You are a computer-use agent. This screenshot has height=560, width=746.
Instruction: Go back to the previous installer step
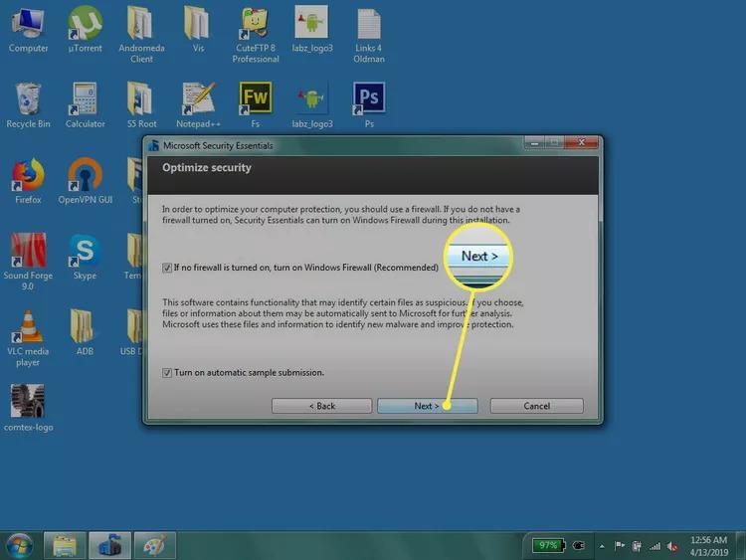point(321,406)
